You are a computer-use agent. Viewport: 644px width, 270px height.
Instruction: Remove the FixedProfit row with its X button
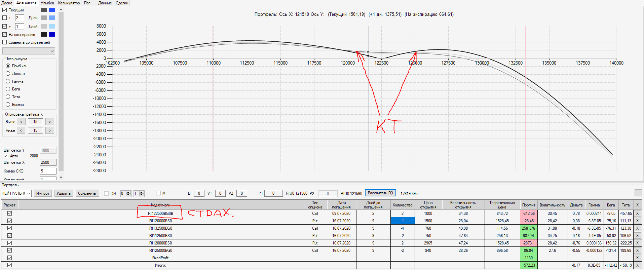[x=637, y=258]
